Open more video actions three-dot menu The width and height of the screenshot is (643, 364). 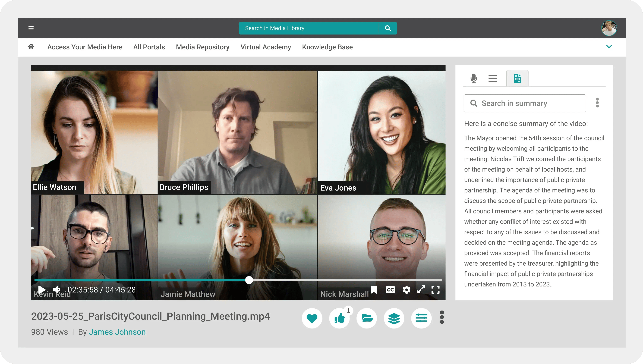tap(442, 317)
